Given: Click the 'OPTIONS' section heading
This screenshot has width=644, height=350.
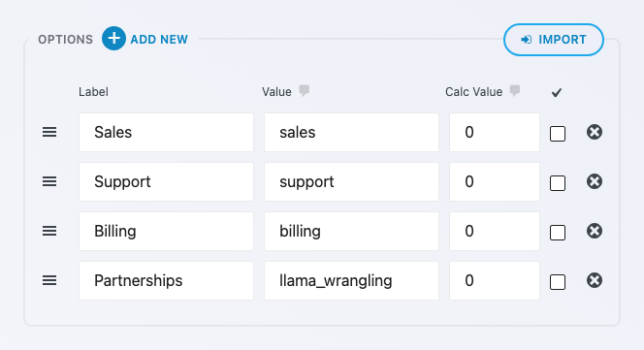Looking at the screenshot, I should click(x=66, y=40).
